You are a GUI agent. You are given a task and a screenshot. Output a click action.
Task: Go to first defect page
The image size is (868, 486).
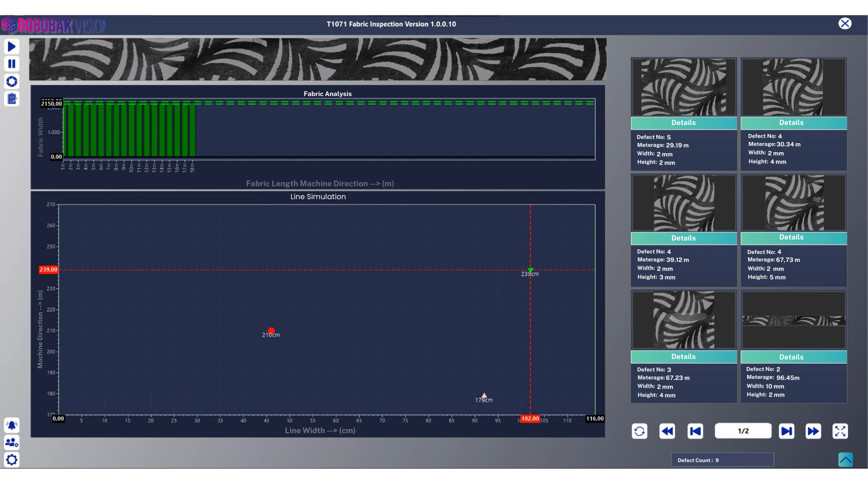[695, 431]
